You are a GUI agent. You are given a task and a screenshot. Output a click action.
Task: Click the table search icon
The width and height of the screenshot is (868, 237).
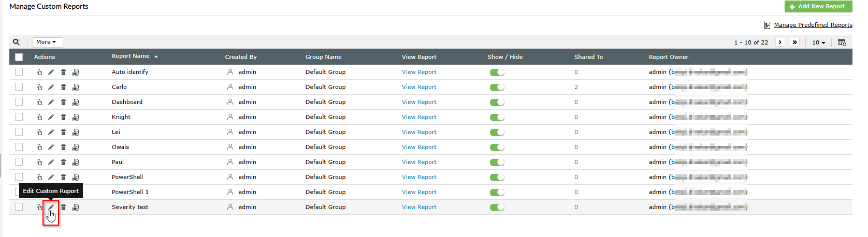(17, 42)
